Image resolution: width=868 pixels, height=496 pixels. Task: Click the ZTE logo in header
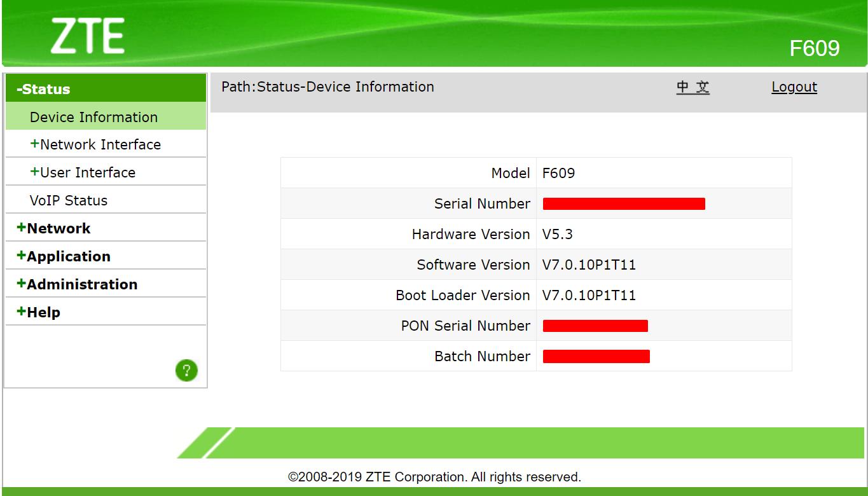click(x=88, y=37)
